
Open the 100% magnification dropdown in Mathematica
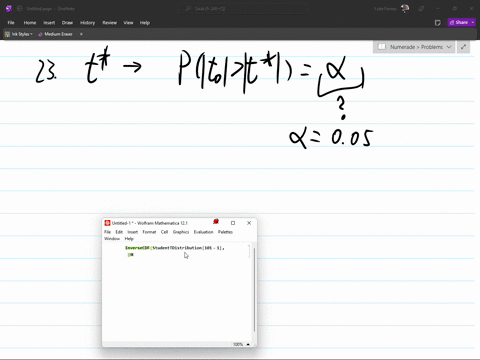241,344
